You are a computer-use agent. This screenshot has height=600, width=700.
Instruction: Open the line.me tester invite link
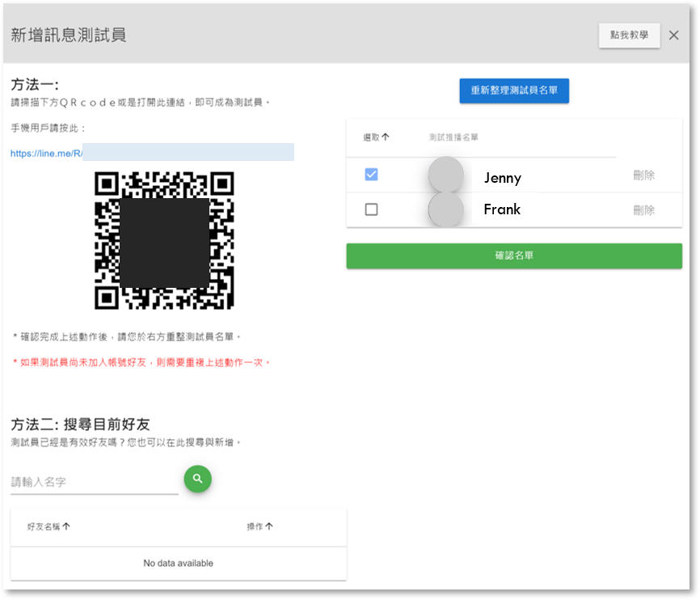click(x=47, y=153)
